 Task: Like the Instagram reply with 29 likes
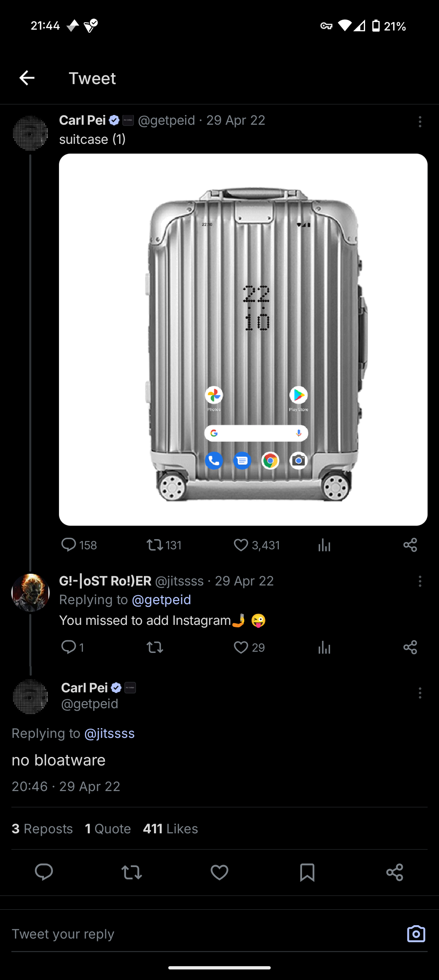(x=241, y=647)
